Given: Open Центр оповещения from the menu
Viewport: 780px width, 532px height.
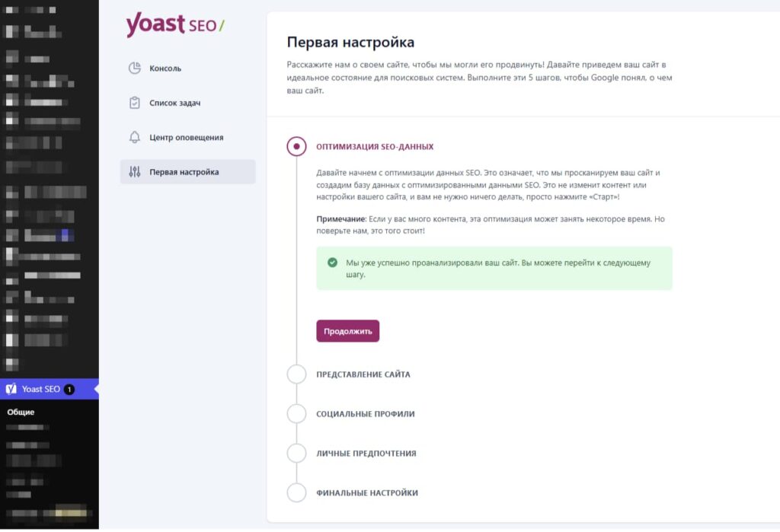Looking at the screenshot, I should coord(187,137).
